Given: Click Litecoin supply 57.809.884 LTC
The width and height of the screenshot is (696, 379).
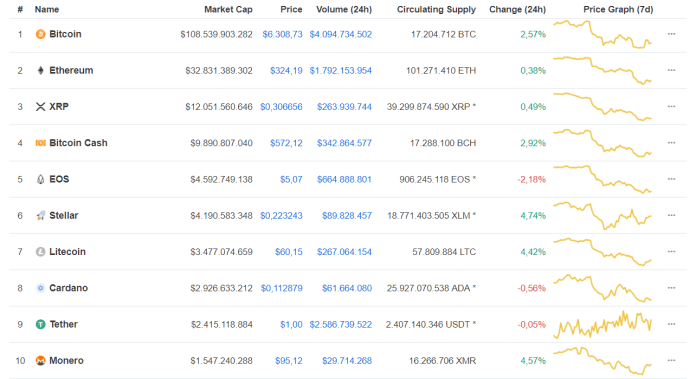Looking at the screenshot, I should tap(444, 252).
